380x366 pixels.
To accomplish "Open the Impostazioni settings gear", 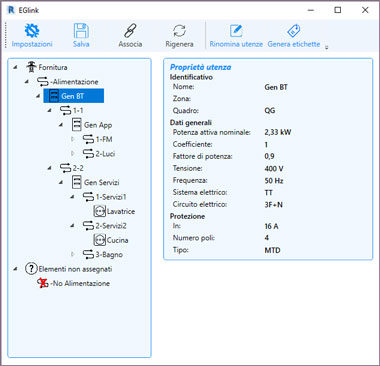I will (x=32, y=31).
